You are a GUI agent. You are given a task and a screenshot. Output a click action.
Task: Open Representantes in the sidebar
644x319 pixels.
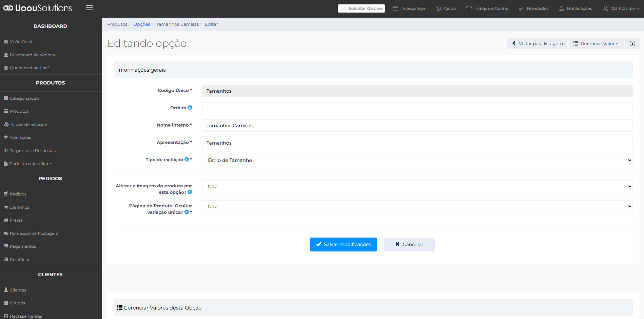[x=26, y=316]
